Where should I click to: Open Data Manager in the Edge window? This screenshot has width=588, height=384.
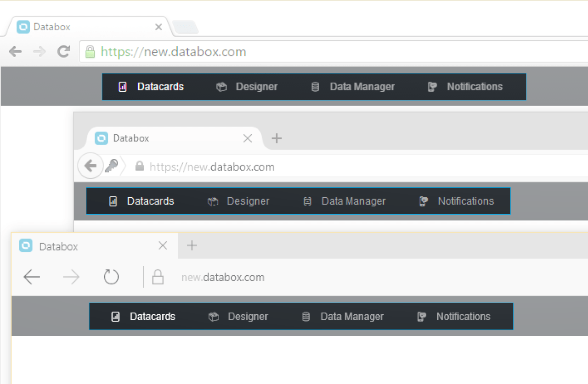[352, 317]
